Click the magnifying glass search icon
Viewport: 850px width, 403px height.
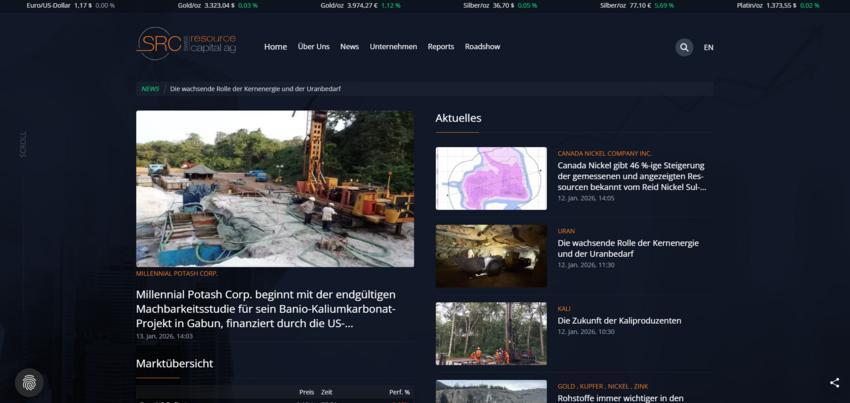[684, 47]
